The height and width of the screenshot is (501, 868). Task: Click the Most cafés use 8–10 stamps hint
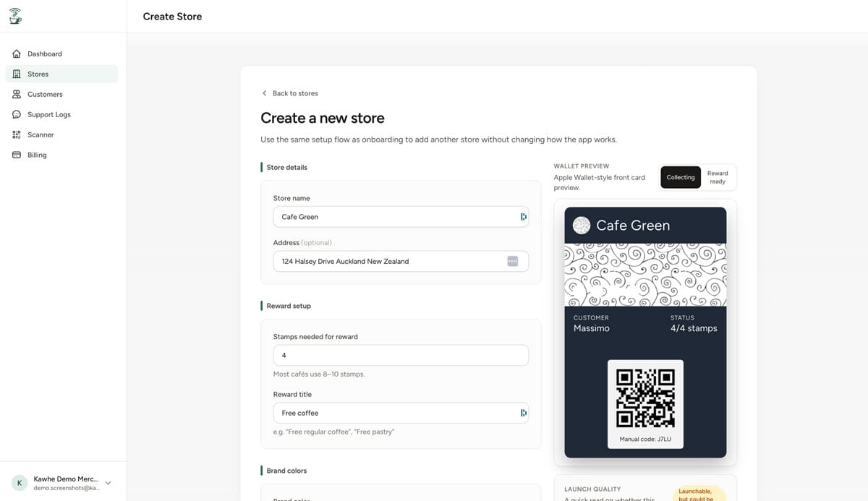319,374
